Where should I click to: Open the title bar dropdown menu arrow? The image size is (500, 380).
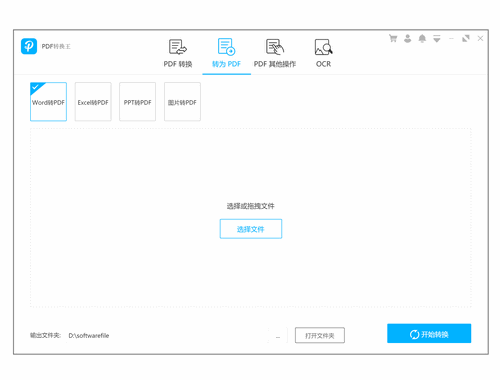[x=437, y=39]
